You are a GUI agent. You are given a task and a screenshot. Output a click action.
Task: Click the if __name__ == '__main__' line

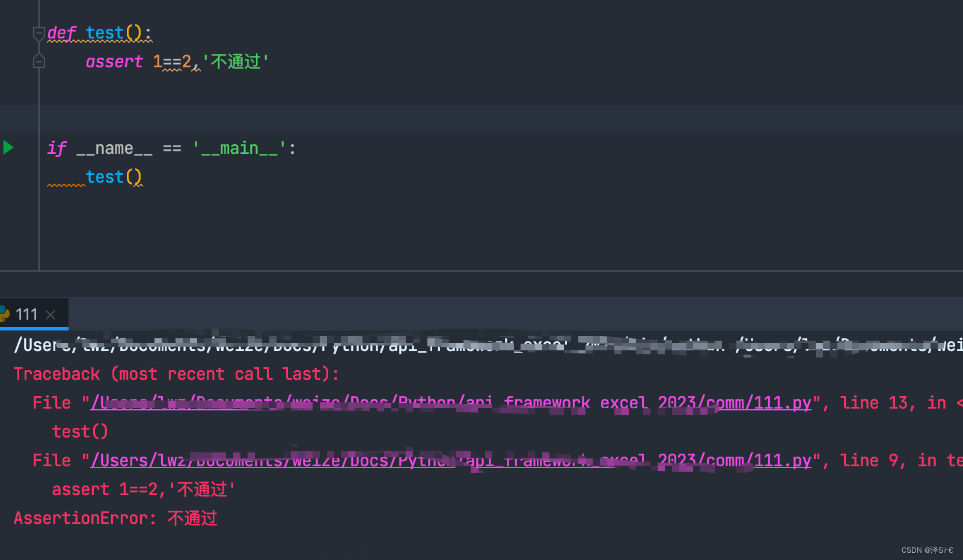172,148
